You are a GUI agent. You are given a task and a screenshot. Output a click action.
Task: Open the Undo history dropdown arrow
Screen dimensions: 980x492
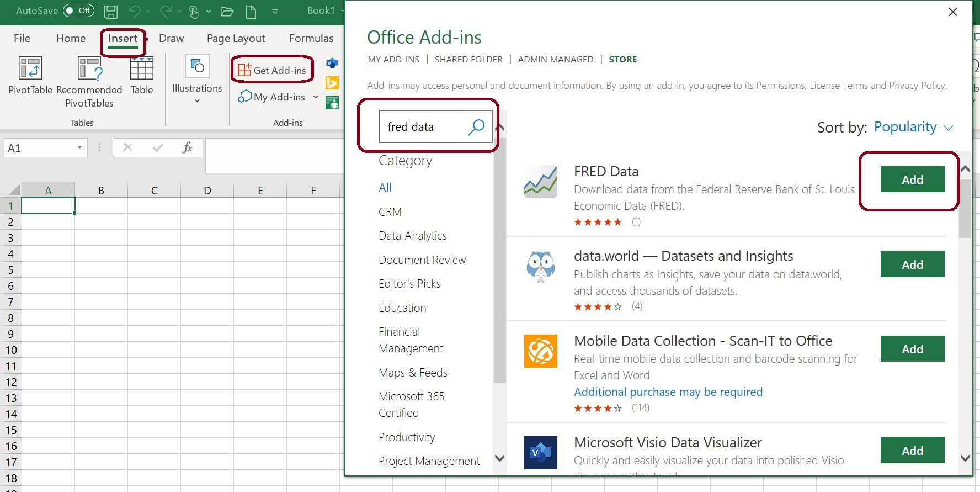[x=148, y=11]
